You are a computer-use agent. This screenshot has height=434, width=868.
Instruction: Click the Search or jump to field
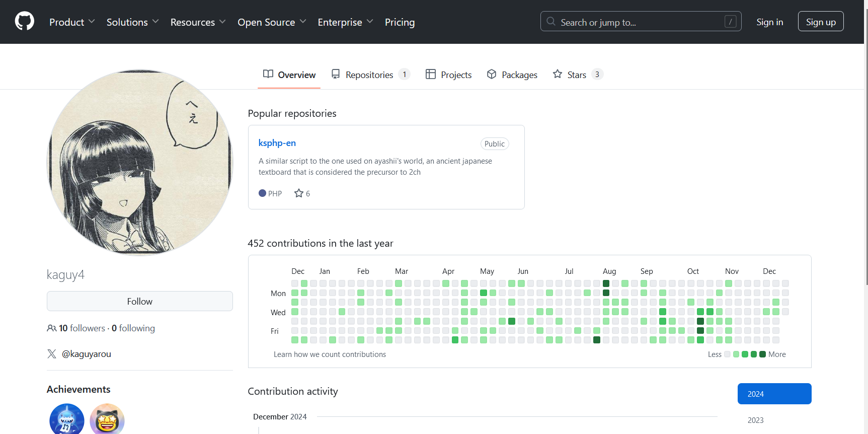[639, 22]
